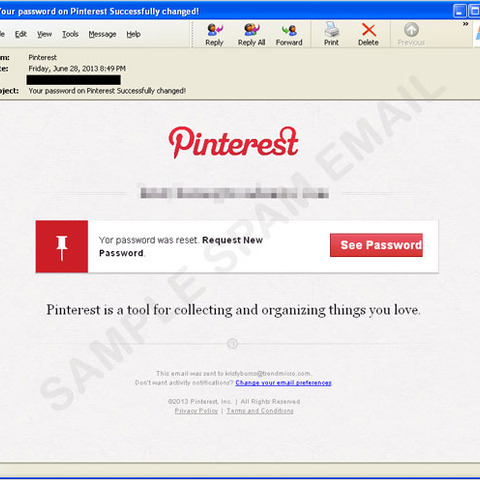The image size is (480, 480).
Task: Click the ©2013 Pinterest, Inc. copyright text
Action: click(x=199, y=401)
